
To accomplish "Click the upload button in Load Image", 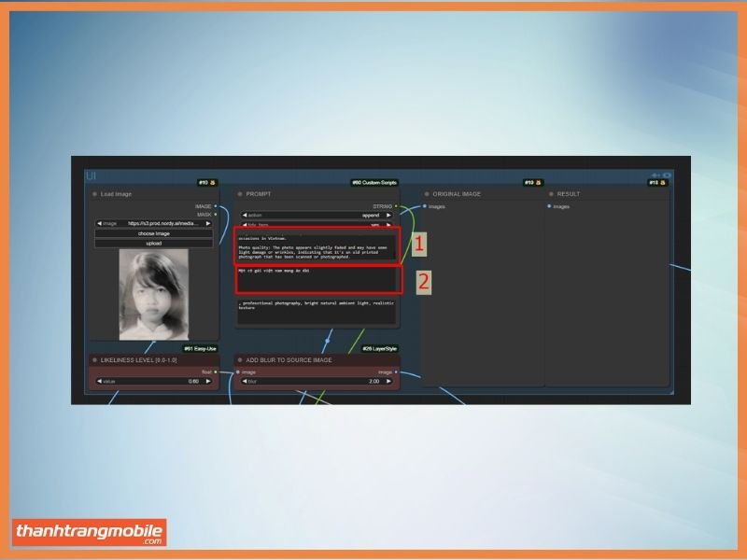I will 154,244.
